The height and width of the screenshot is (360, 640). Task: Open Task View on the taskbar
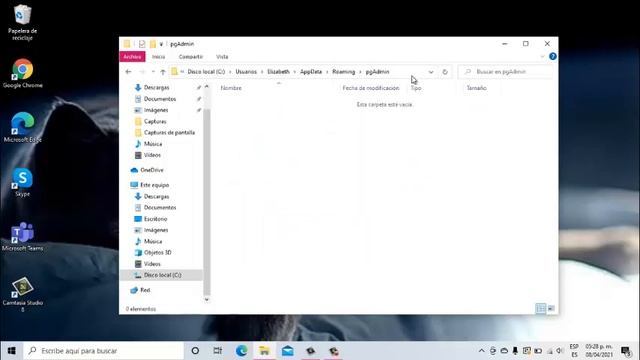point(218,351)
